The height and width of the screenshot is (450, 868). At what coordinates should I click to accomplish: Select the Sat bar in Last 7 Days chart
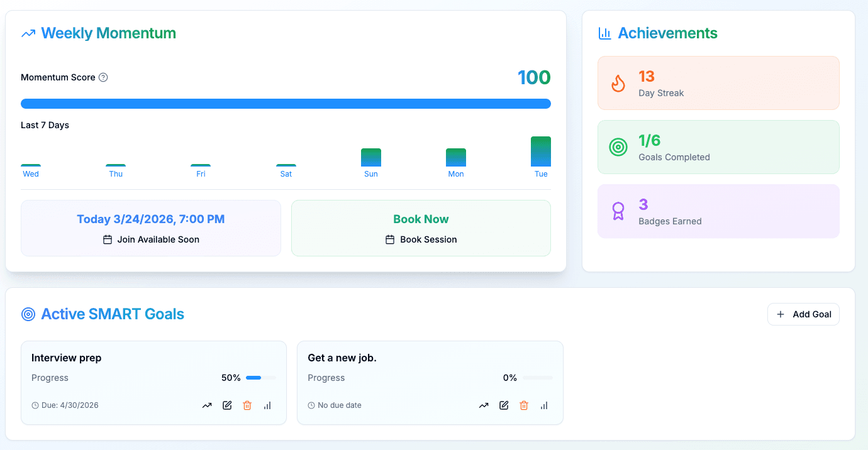pyautogui.click(x=286, y=165)
